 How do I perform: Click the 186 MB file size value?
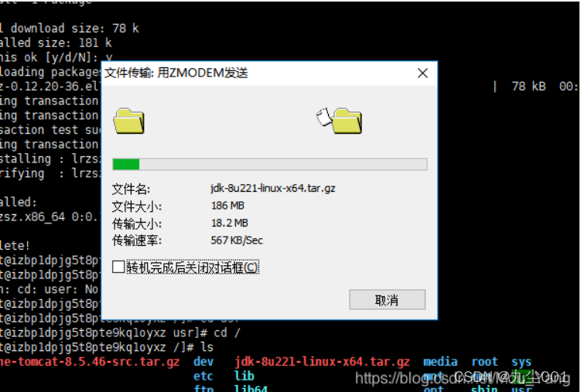(x=227, y=206)
